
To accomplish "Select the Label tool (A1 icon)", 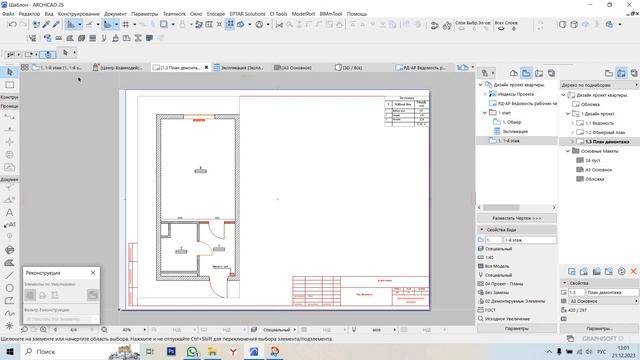I will 9,225.
